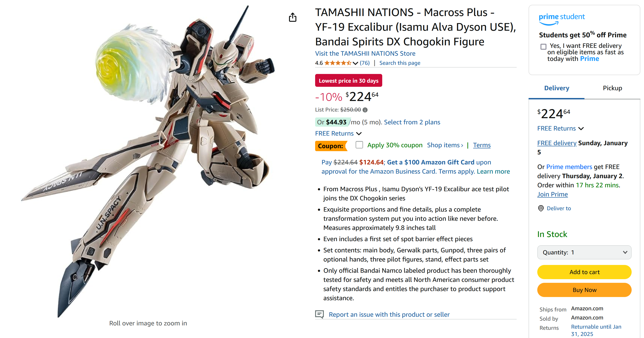Click the Buy Now button
The height and width of the screenshot is (338, 644).
coord(584,290)
